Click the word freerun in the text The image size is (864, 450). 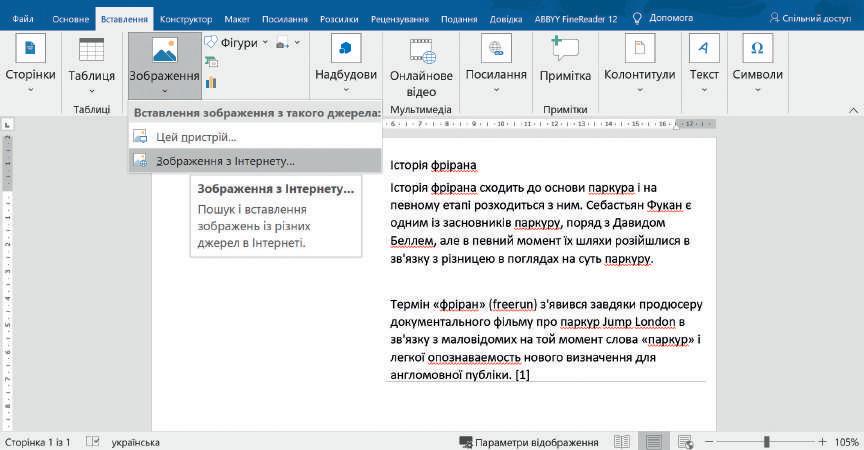[512, 304]
